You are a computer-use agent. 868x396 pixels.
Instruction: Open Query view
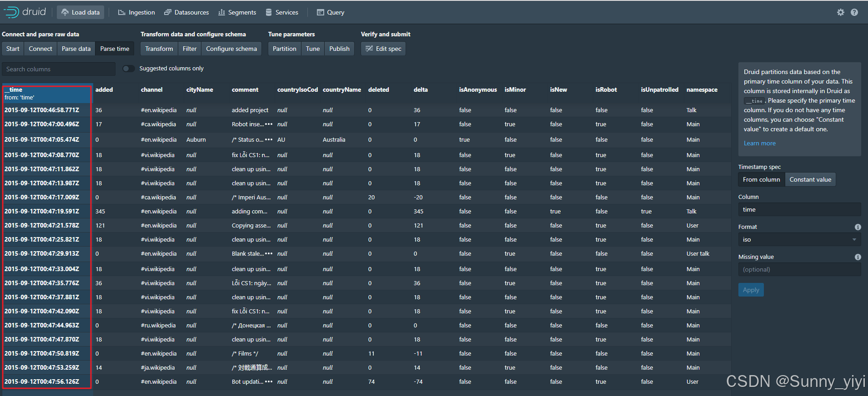click(331, 12)
